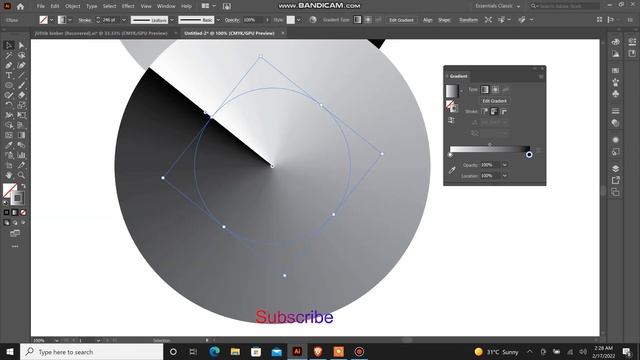Choose the Lasso tool
This screenshot has height=360, width=640.
tap(21, 56)
